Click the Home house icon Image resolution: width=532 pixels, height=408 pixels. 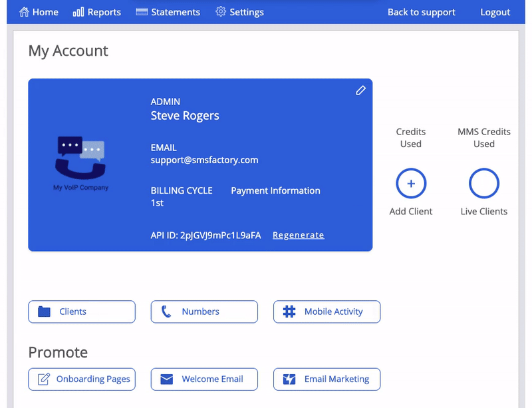point(24,12)
